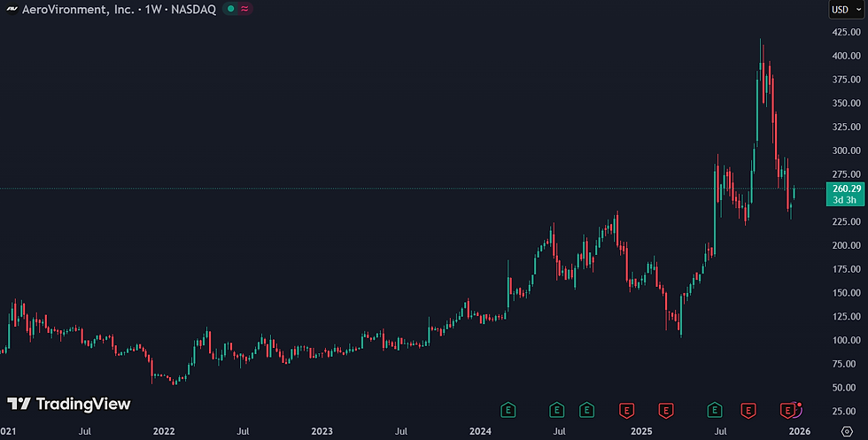Image resolution: width=868 pixels, height=440 pixels.
Task: Click the 100.00 price axis label
Action: [x=847, y=340]
